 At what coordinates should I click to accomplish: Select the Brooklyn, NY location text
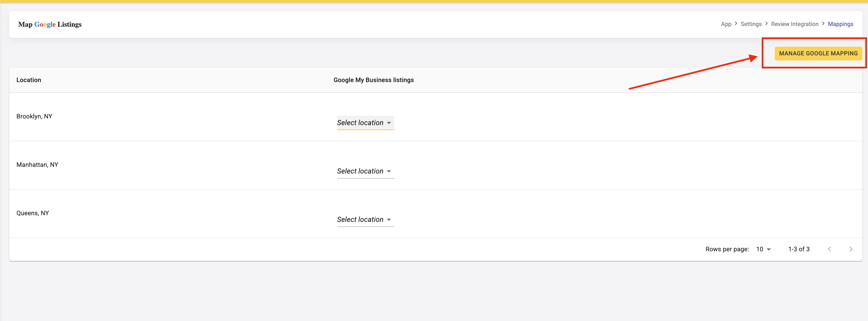point(34,116)
